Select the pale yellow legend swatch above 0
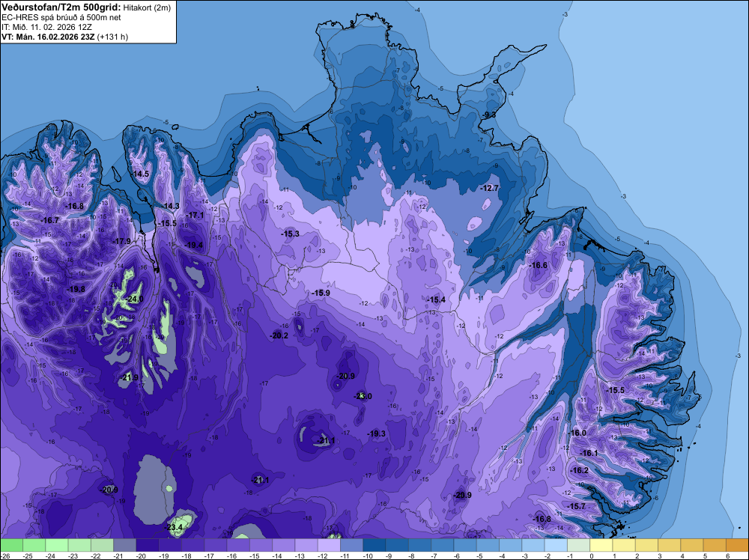 [601, 545]
